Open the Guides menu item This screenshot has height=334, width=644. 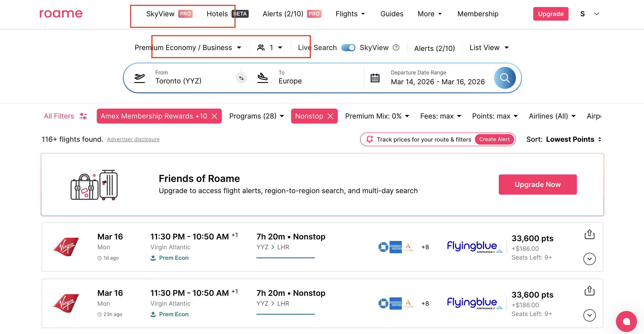click(392, 14)
